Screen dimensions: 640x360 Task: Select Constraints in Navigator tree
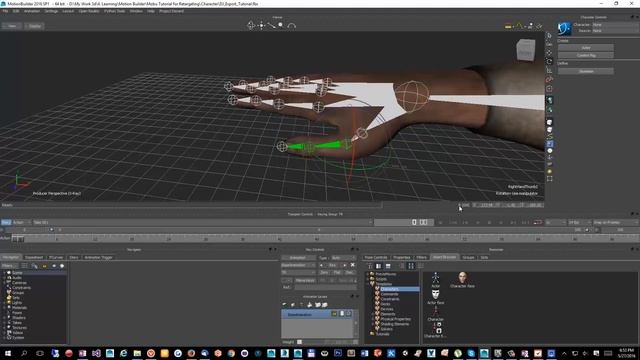[21, 288]
